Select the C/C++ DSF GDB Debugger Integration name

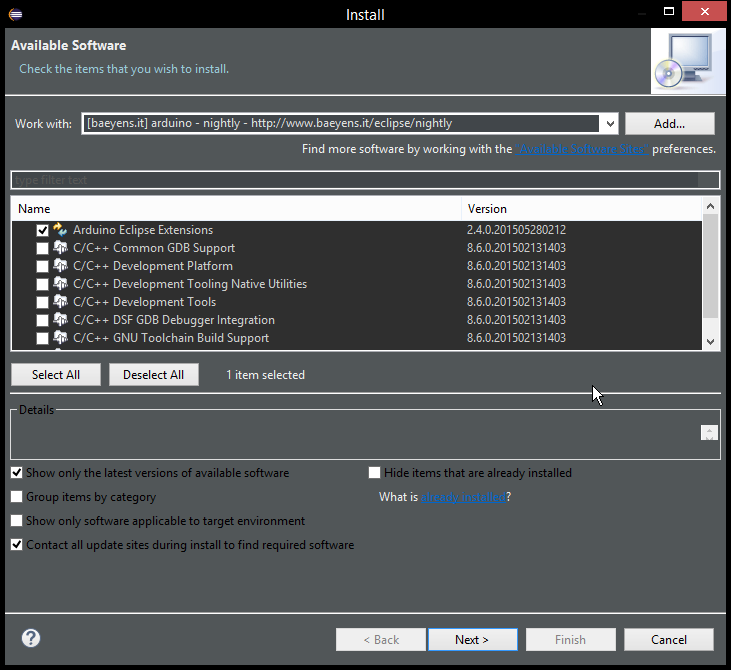pyautogui.click(x=174, y=320)
